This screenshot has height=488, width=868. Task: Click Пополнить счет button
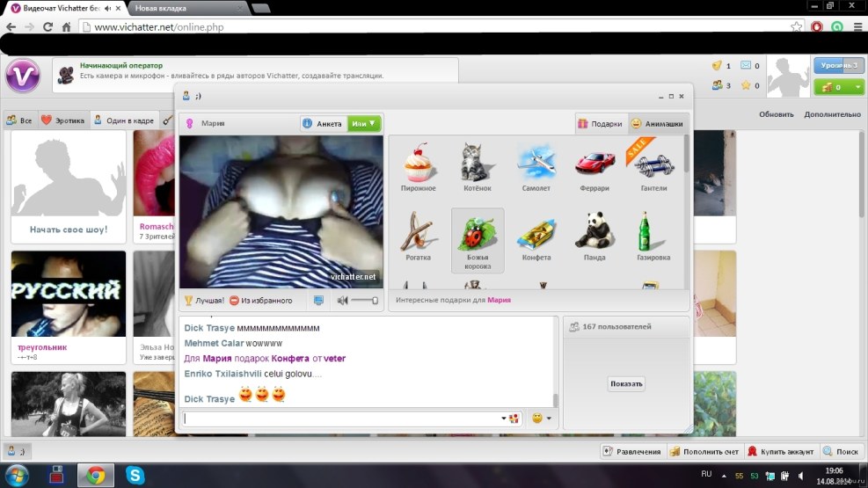tap(704, 451)
